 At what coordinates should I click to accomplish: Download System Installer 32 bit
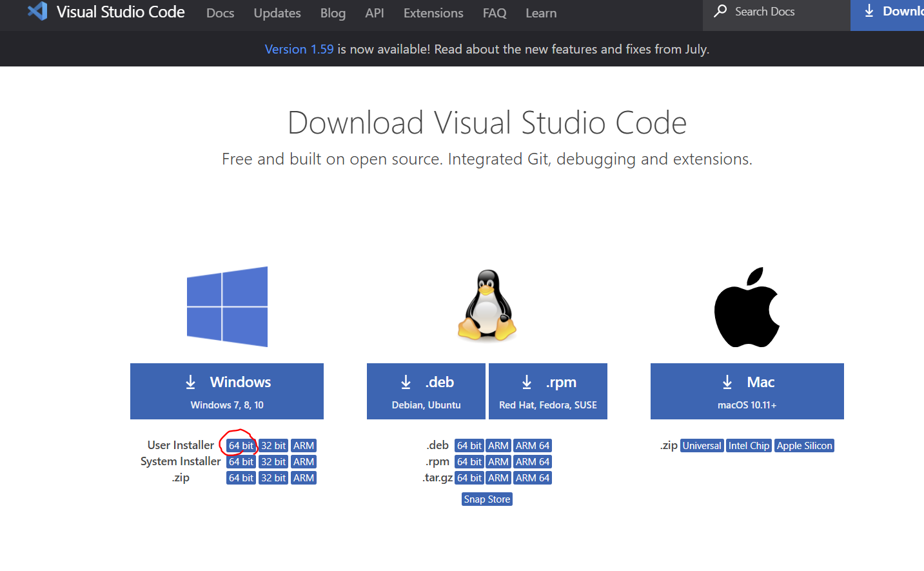pos(273,462)
